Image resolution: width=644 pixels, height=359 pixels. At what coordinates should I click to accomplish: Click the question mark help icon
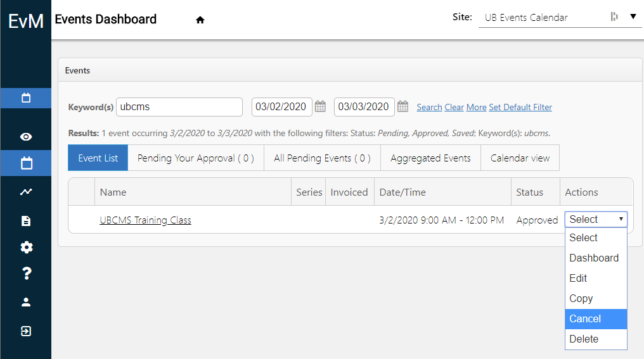(x=26, y=274)
